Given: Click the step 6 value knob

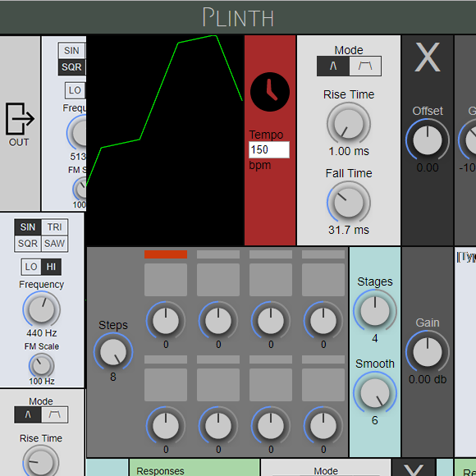Looking at the screenshot, I should [x=218, y=426].
